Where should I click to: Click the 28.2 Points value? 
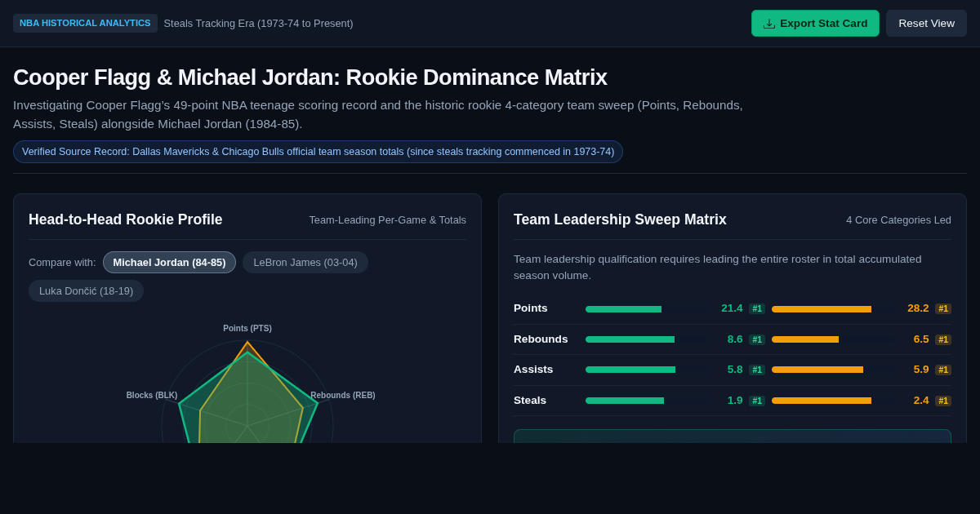pos(918,308)
